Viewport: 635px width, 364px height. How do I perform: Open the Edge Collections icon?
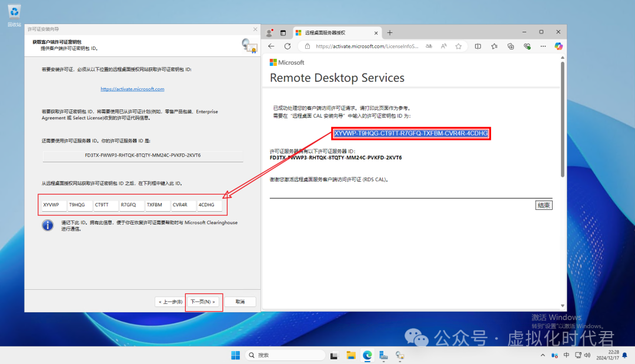tap(511, 46)
